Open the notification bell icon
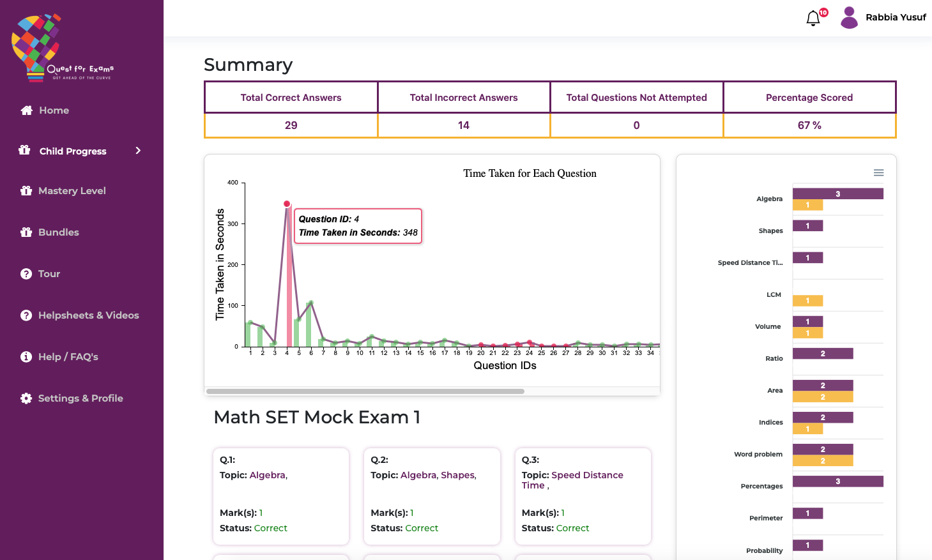932x560 pixels. pyautogui.click(x=813, y=18)
